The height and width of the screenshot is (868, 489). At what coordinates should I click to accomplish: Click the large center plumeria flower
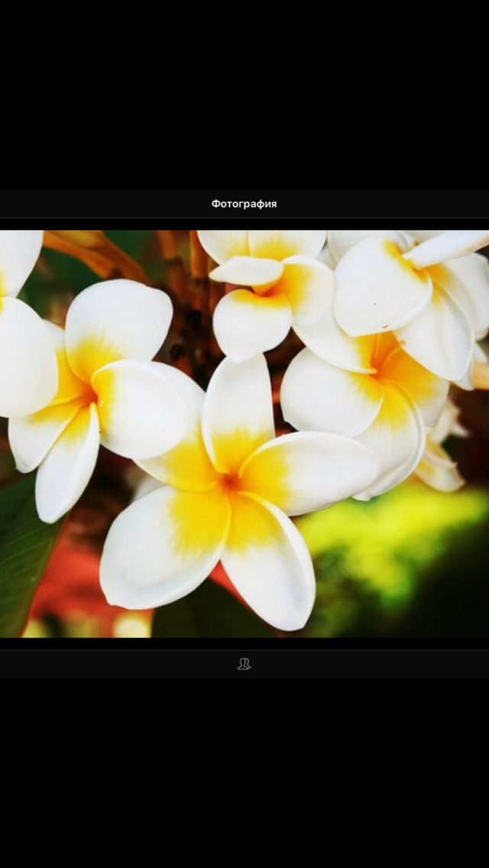(x=229, y=481)
